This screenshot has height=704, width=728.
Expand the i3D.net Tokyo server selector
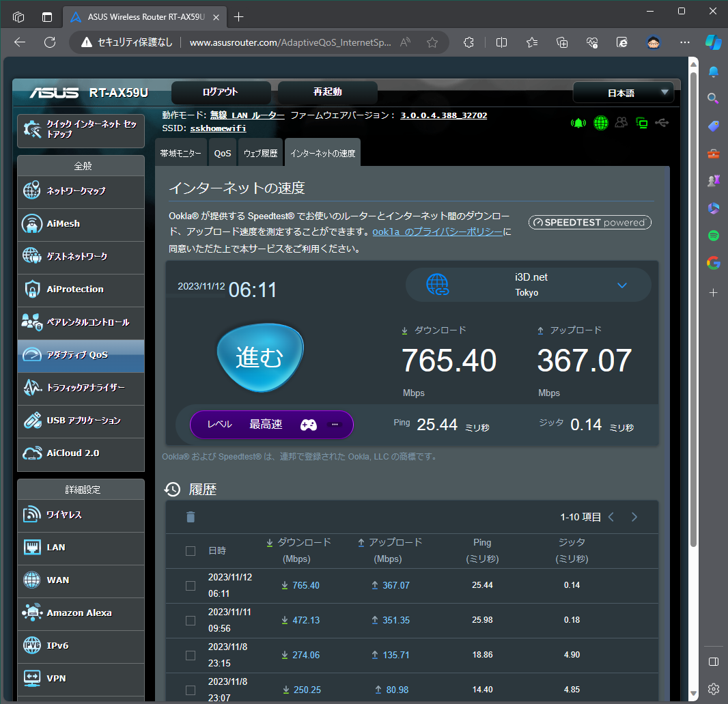coord(529,285)
